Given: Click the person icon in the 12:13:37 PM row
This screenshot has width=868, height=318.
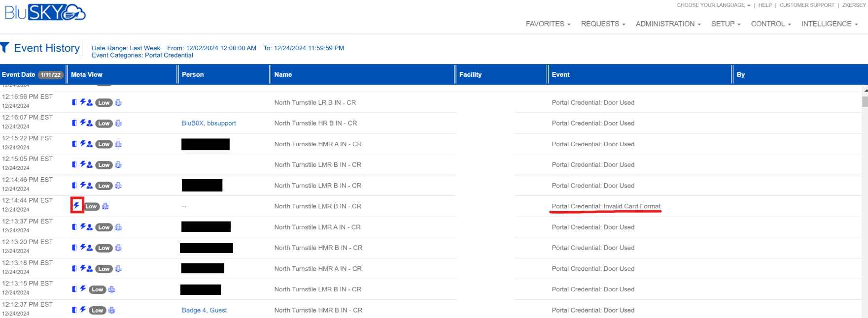Looking at the screenshot, I should coord(90,227).
